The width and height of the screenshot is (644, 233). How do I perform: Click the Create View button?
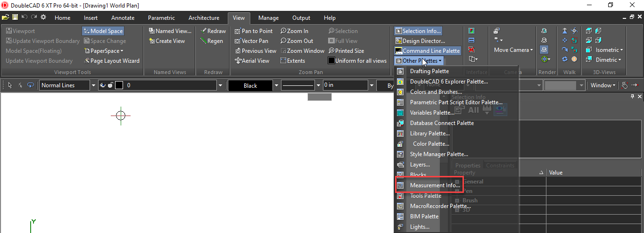[167, 41]
